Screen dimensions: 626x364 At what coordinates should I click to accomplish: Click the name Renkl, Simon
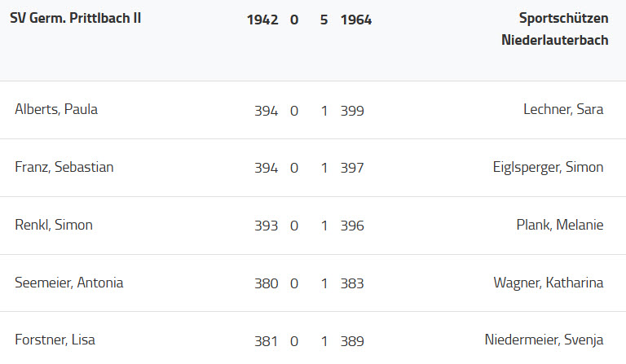coord(54,226)
